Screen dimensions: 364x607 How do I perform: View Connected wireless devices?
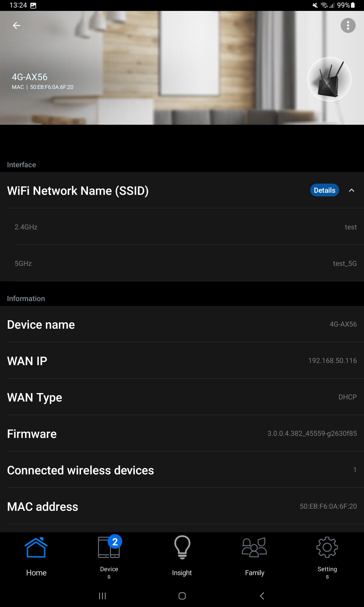pos(182,470)
